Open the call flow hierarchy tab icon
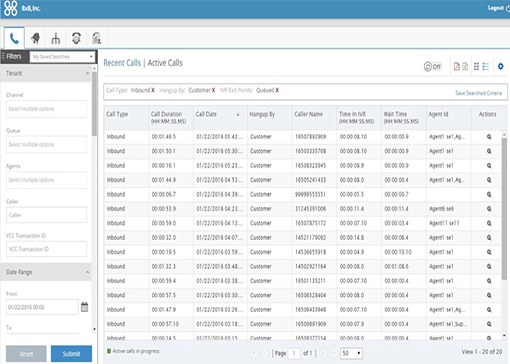 56,38
